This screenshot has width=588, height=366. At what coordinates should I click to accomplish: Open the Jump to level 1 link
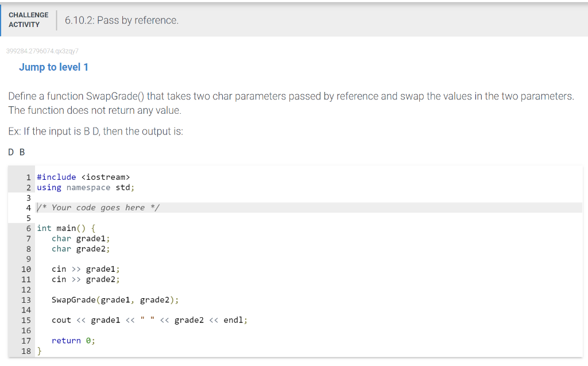(53, 67)
